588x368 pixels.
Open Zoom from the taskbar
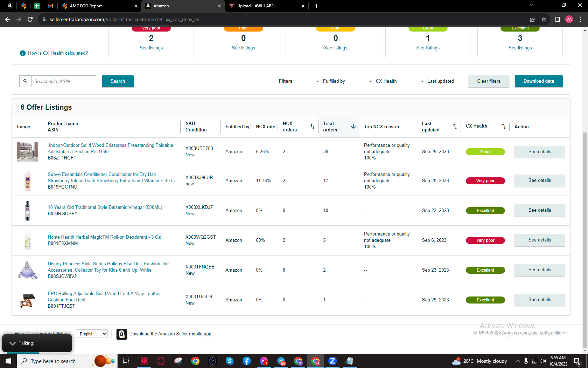(x=332, y=361)
